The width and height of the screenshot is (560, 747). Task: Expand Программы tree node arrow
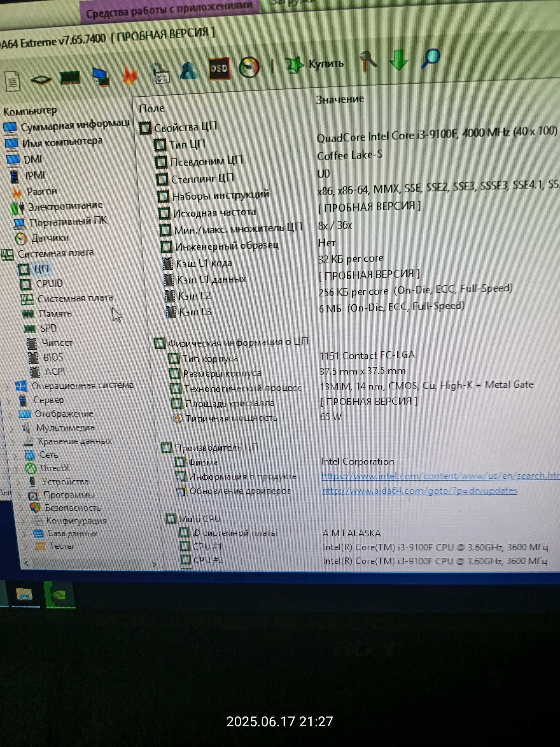coord(20,495)
